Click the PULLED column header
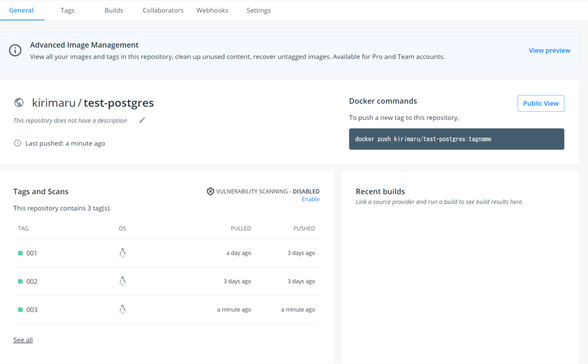 (x=241, y=228)
